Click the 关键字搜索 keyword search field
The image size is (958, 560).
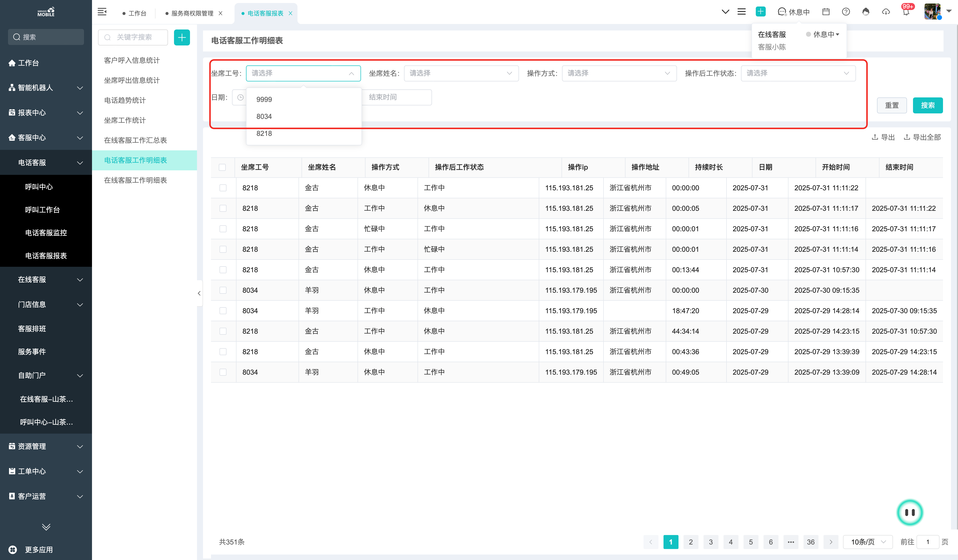[133, 37]
